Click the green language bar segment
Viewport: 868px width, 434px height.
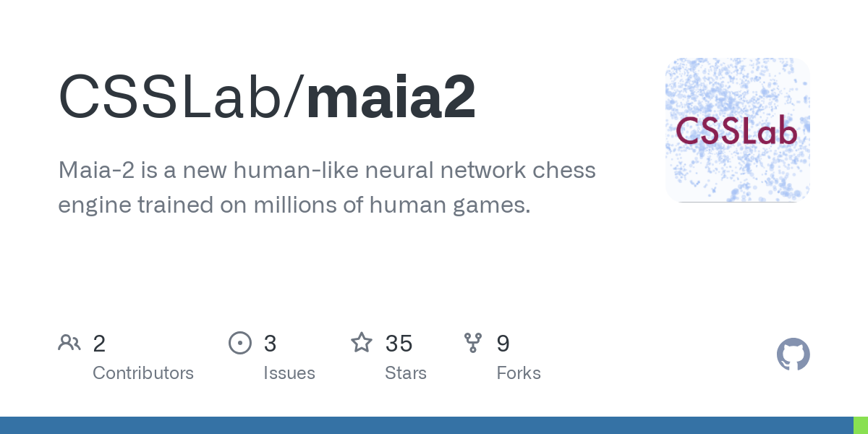click(x=861, y=425)
